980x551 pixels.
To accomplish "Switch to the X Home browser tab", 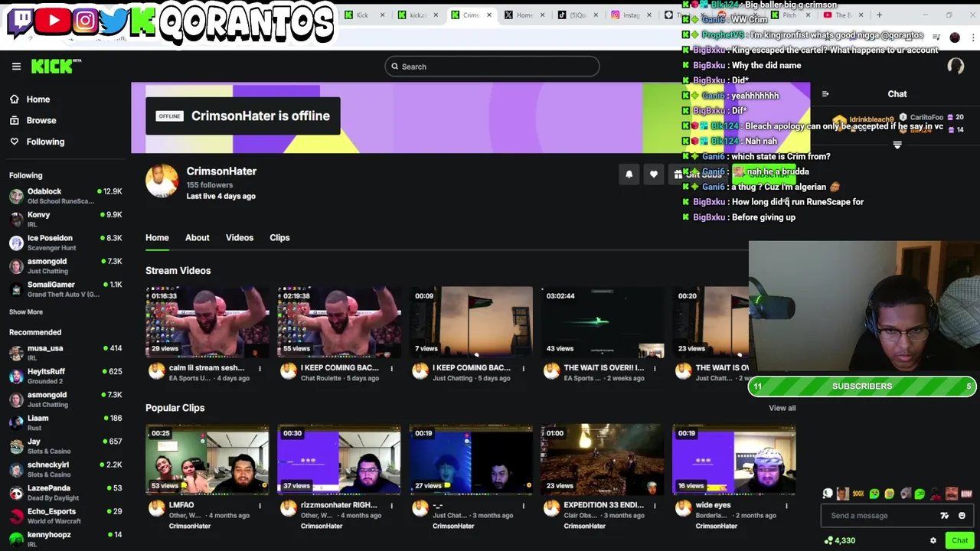I will click(x=525, y=15).
